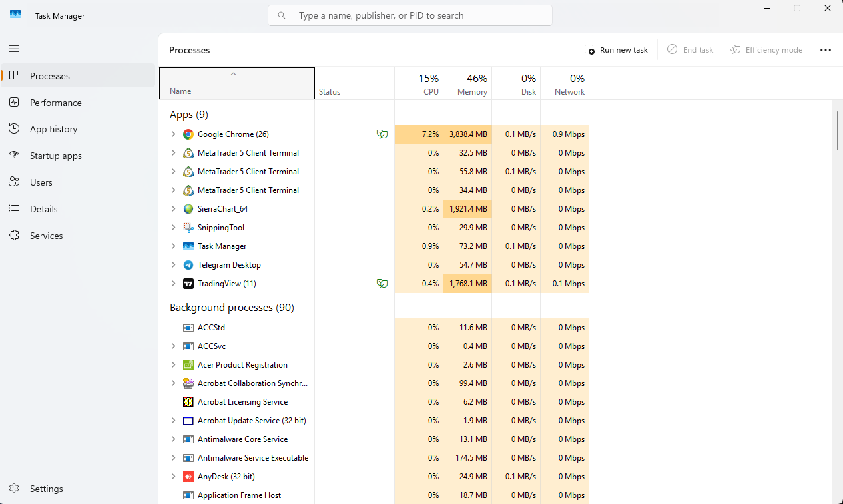
Task: Toggle the hamburger navigation menu
Action: [x=14, y=49]
